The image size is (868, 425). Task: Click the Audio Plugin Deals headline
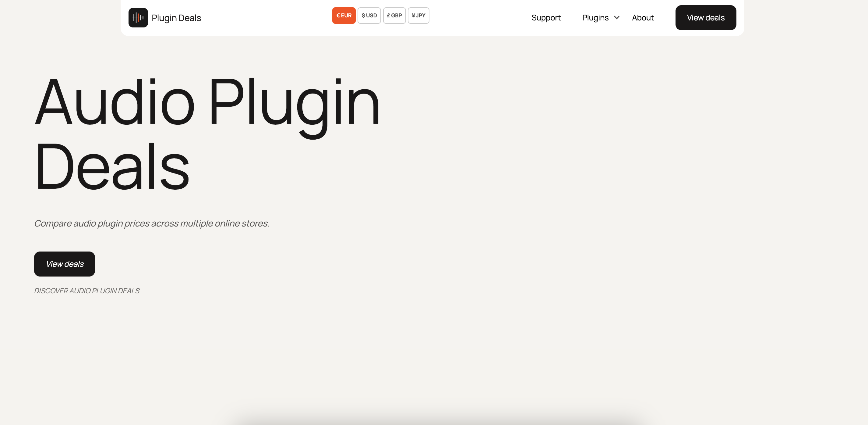pos(207,135)
